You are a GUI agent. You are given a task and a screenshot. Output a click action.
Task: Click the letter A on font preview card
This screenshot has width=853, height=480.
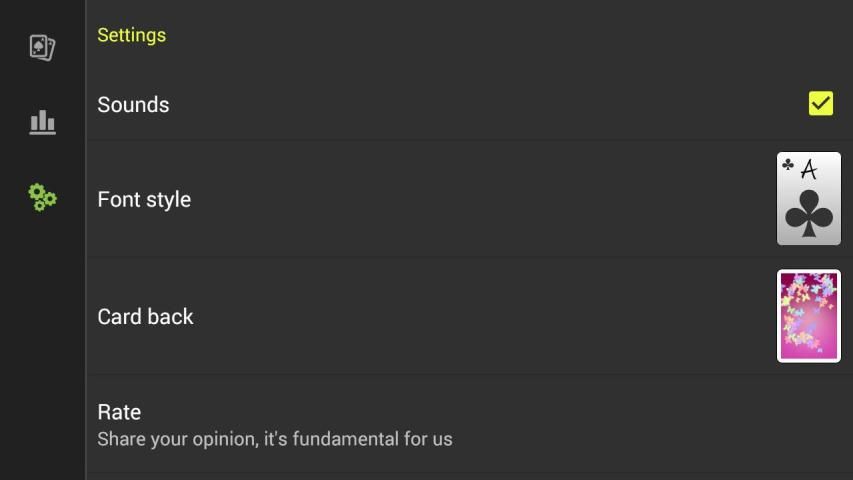(810, 168)
